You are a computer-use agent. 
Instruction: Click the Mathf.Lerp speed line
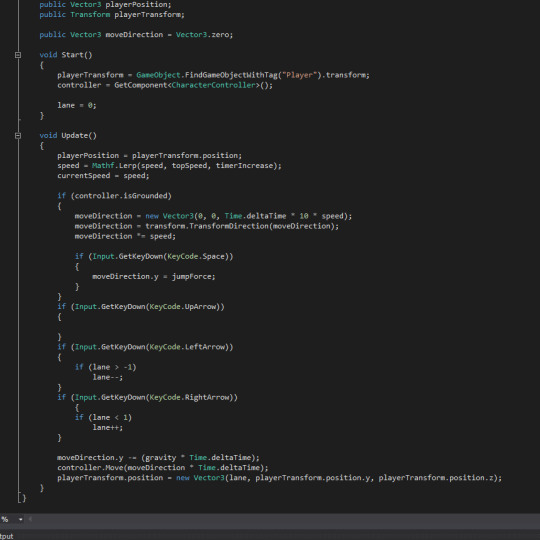[x=169, y=166]
